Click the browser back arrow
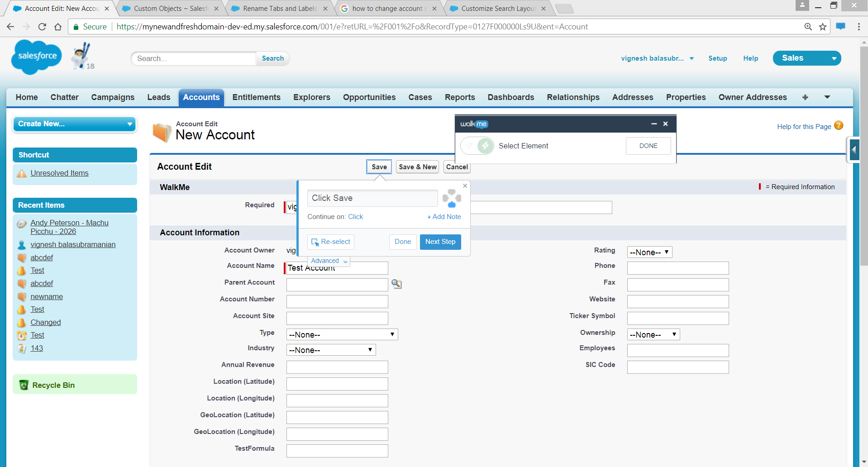Image resolution: width=868 pixels, height=467 pixels. [x=10, y=27]
